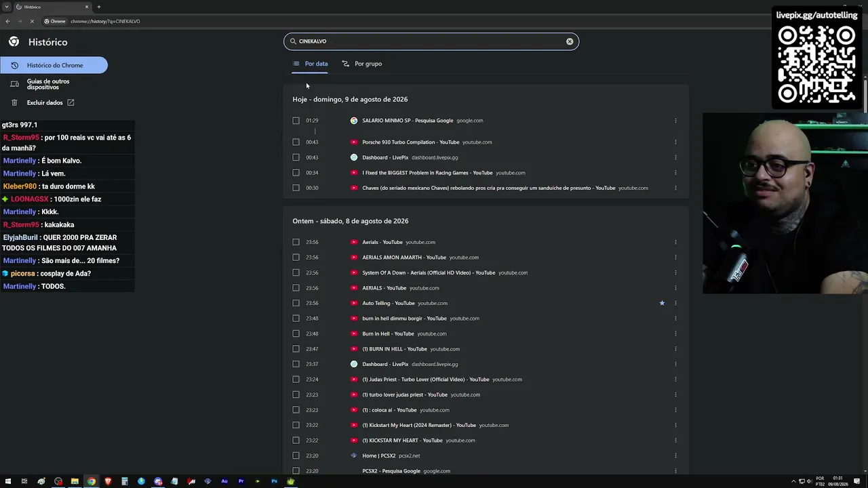Open more actions for Chaves sanduíche entry
The height and width of the screenshot is (488, 868).
click(675, 188)
